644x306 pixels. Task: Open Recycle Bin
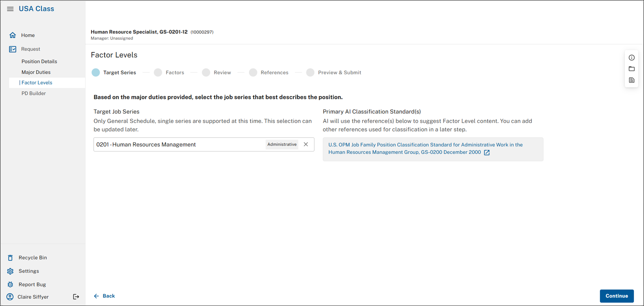[33, 258]
